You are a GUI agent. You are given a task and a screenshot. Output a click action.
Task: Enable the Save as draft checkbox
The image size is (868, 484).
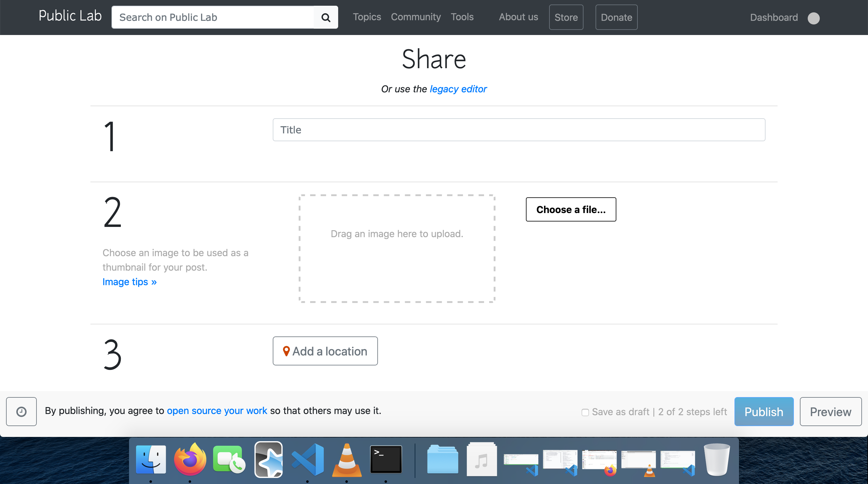[x=585, y=412]
